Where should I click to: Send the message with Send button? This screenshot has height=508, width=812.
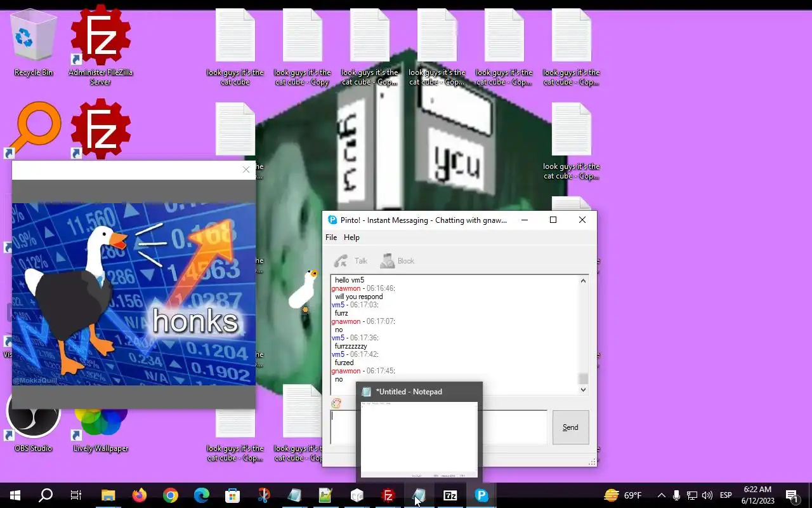pos(570,427)
